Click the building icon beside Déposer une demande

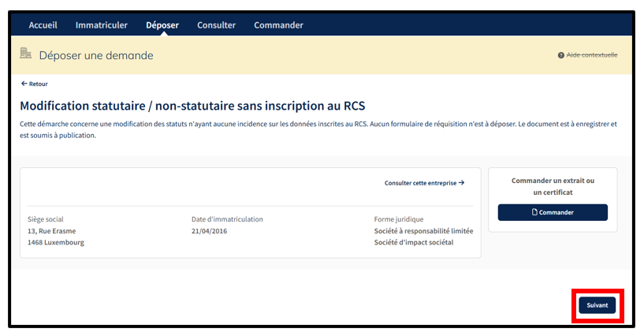click(x=25, y=54)
